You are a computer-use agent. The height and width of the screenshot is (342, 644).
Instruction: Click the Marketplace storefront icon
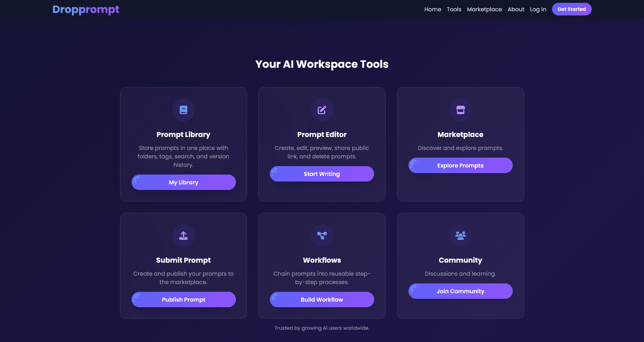point(460,110)
